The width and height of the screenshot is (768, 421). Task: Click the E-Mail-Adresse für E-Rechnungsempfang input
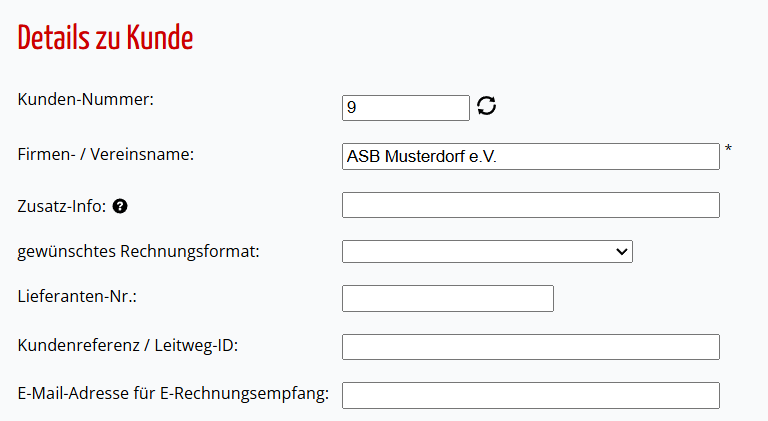click(530, 396)
